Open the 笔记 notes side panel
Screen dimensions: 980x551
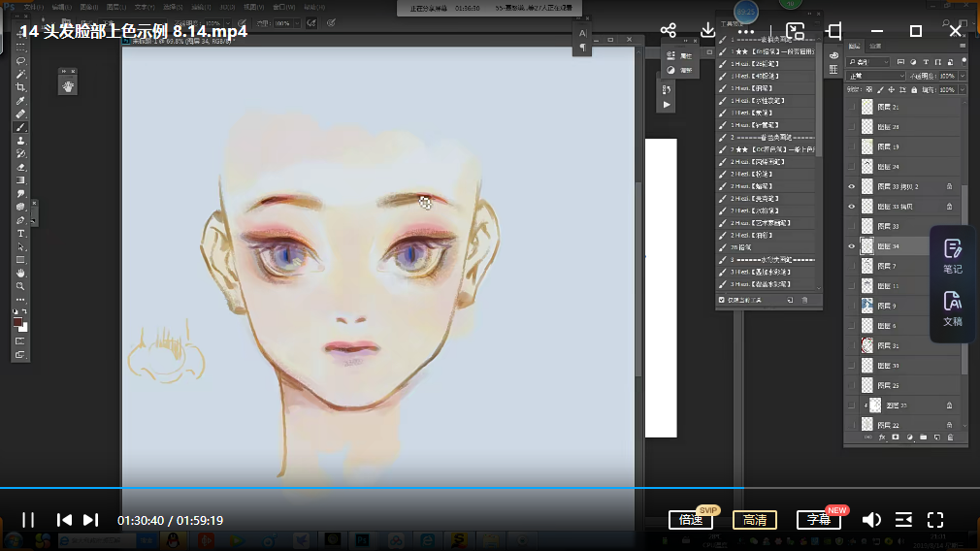click(x=953, y=256)
